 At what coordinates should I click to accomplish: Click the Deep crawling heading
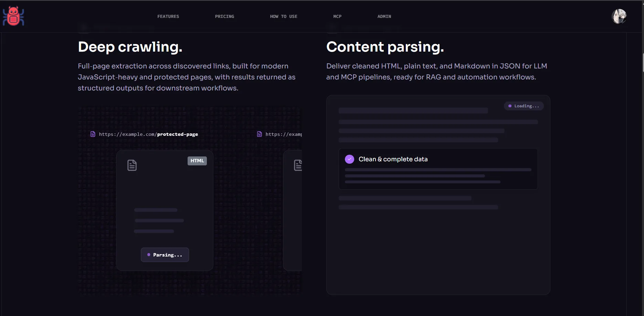[x=130, y=47]
